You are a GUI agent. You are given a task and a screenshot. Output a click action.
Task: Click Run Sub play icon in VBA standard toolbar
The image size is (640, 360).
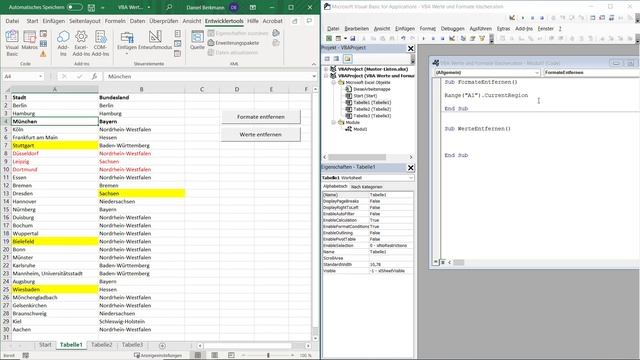point(424,38)
